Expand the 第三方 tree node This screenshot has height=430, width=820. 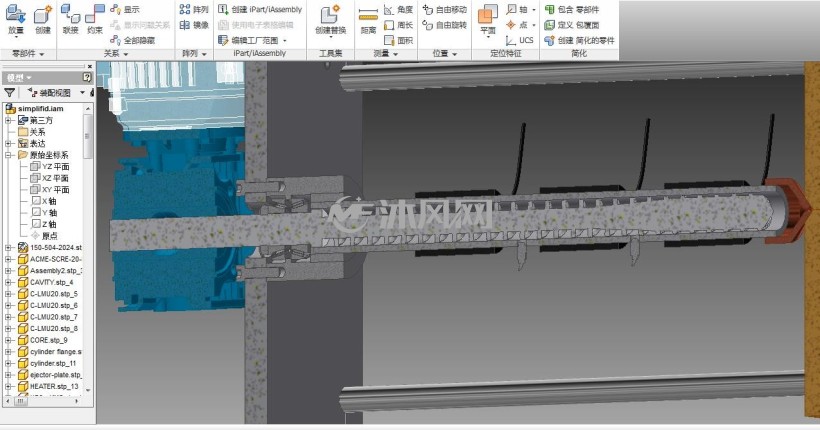click(x=8, y=120)
